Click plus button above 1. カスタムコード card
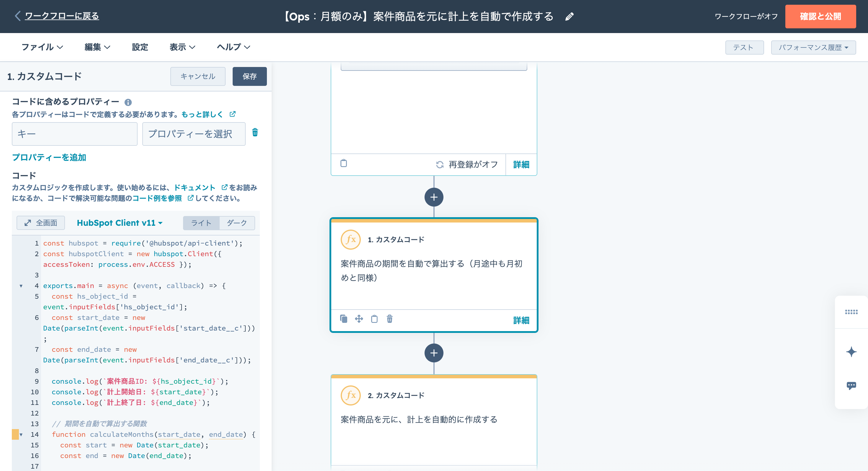Image resolution: width=868 pixels, height=471 pixels. point(434,197)
